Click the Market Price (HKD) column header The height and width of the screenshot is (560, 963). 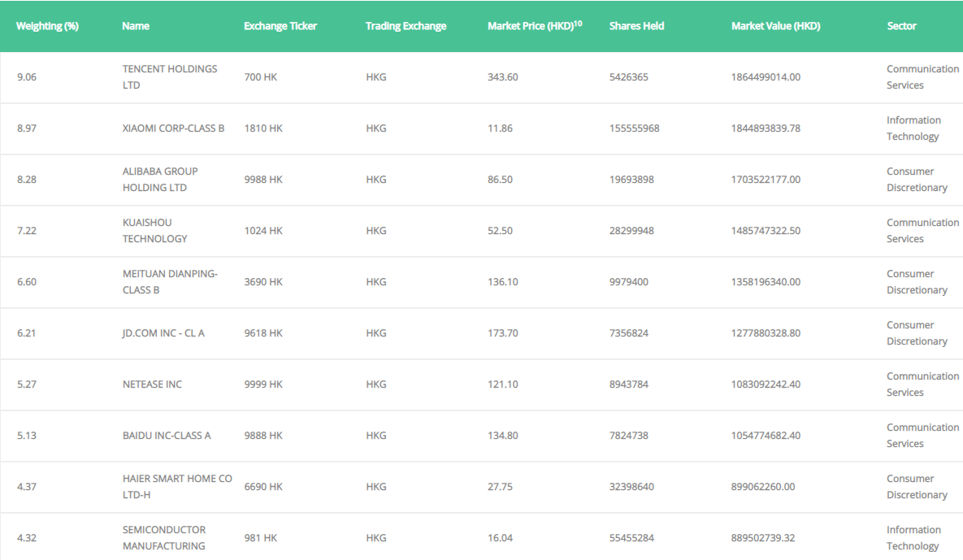point(535,26)
